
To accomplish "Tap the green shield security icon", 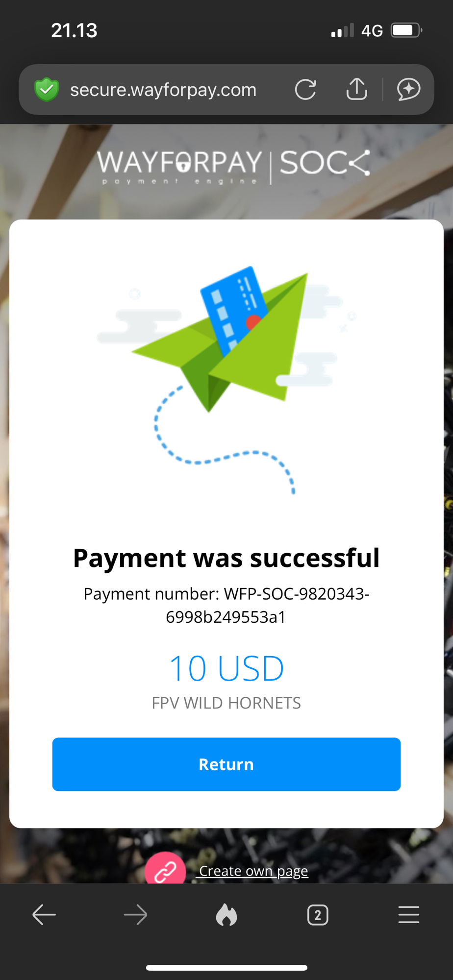I will [47, 90].
